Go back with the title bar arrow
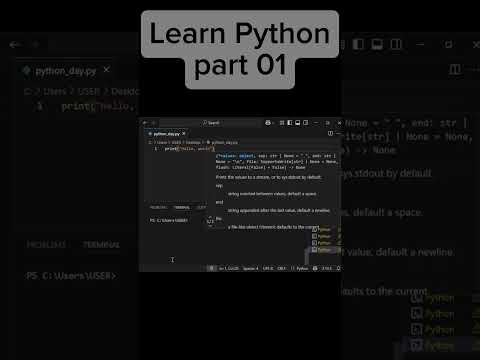 [144, 123]
